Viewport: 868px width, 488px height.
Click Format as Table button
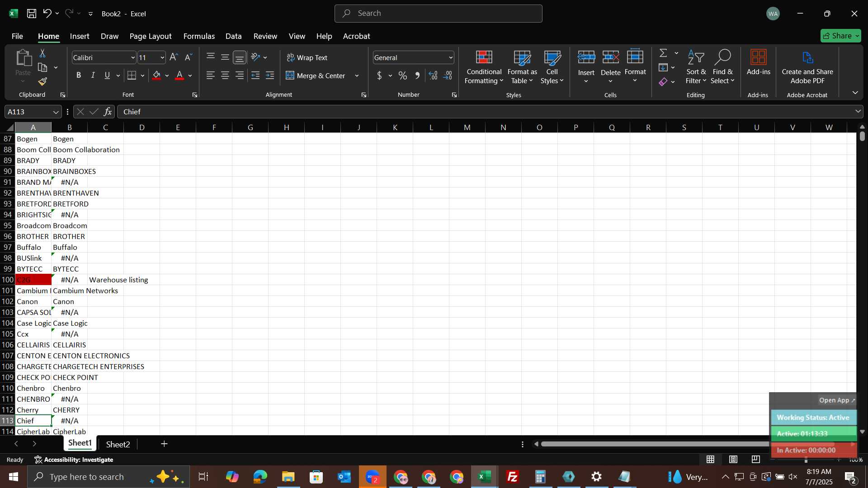click(x=522, y=67)
